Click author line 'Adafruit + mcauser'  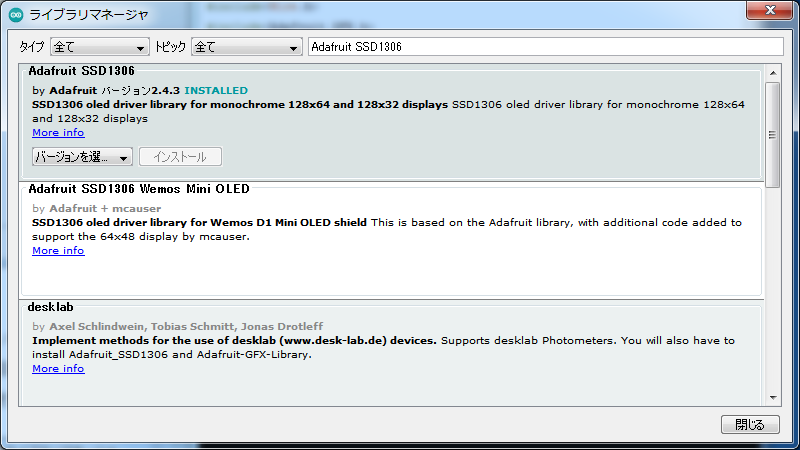click(105, 208)
